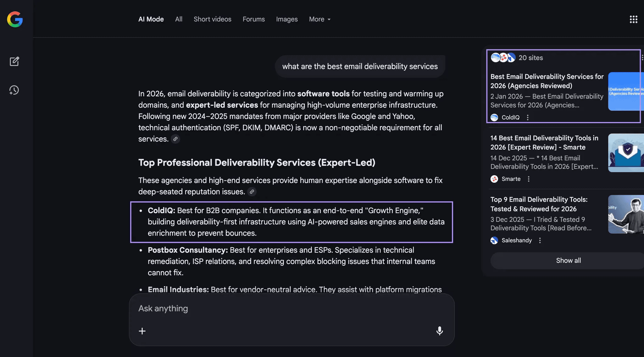Open ColdIQ Best Email Deliverability Services article

click(547, 81)
